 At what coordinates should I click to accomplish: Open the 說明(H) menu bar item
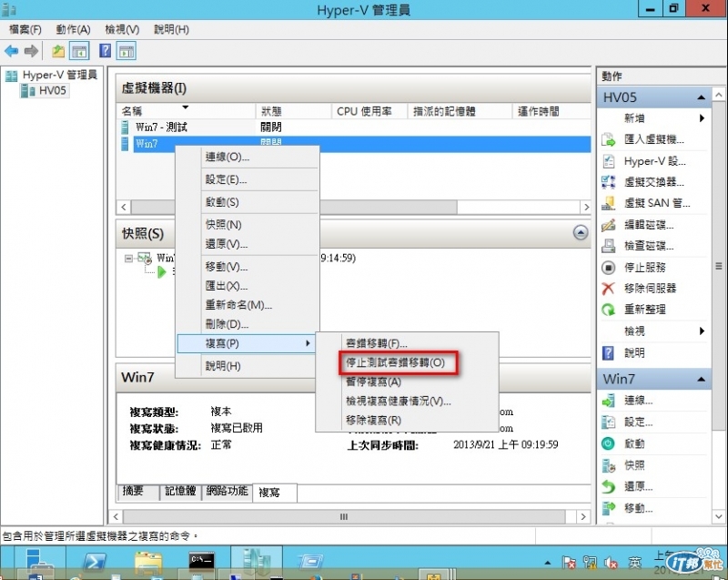click(x=171, y=29)
